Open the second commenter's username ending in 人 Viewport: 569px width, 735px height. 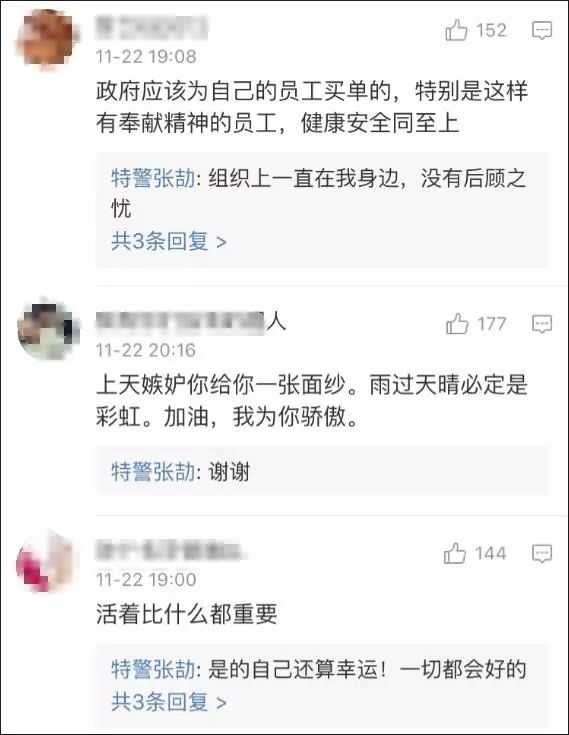tap(190, 321)
